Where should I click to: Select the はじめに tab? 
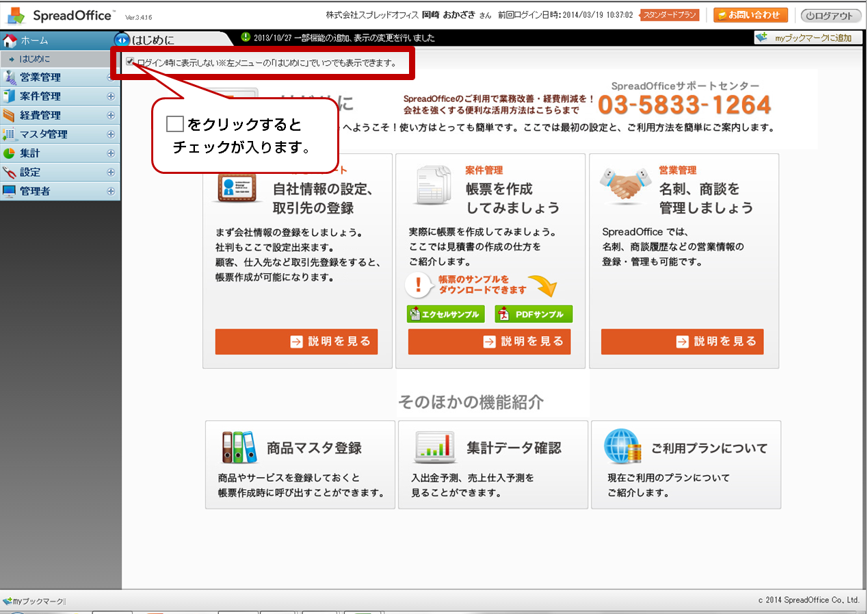[153, 40]
